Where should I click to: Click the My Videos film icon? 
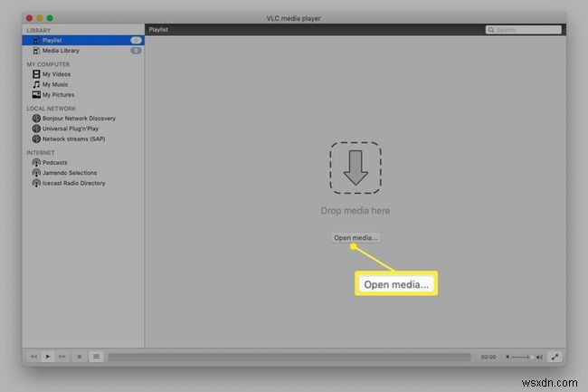(x=36, y=74)
